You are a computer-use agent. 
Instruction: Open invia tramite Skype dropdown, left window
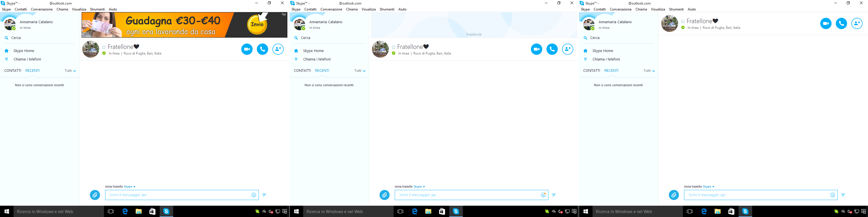129,186
